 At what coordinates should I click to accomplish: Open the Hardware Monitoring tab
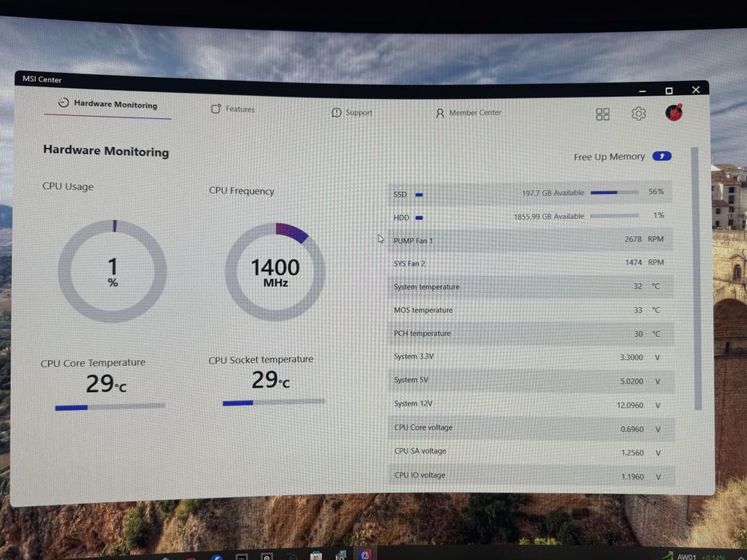107,104
